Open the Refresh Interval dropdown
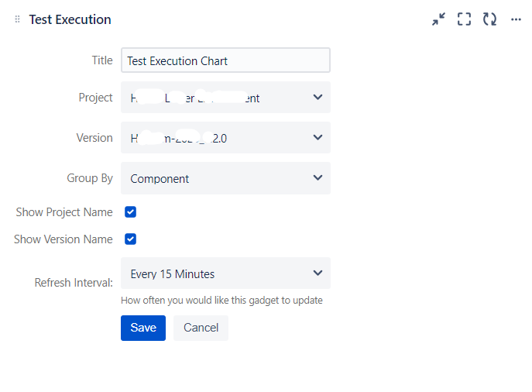This screenshot has height=392, width=532. 225,273
